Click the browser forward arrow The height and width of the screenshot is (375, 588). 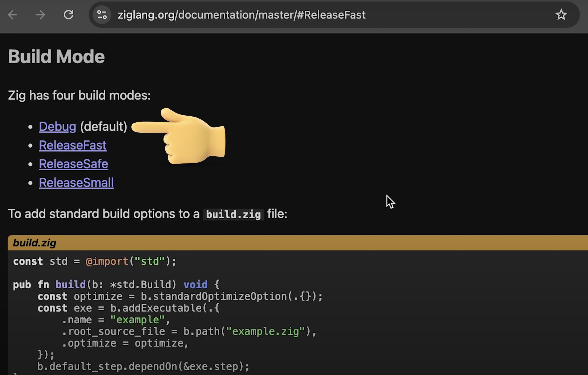coord(40,15)
